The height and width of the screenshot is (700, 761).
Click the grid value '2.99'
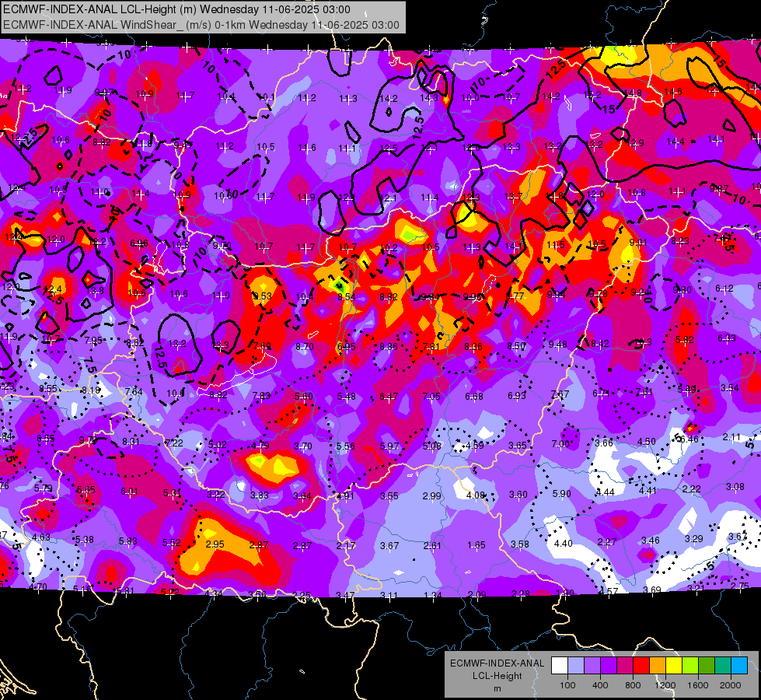pos(431,496)
